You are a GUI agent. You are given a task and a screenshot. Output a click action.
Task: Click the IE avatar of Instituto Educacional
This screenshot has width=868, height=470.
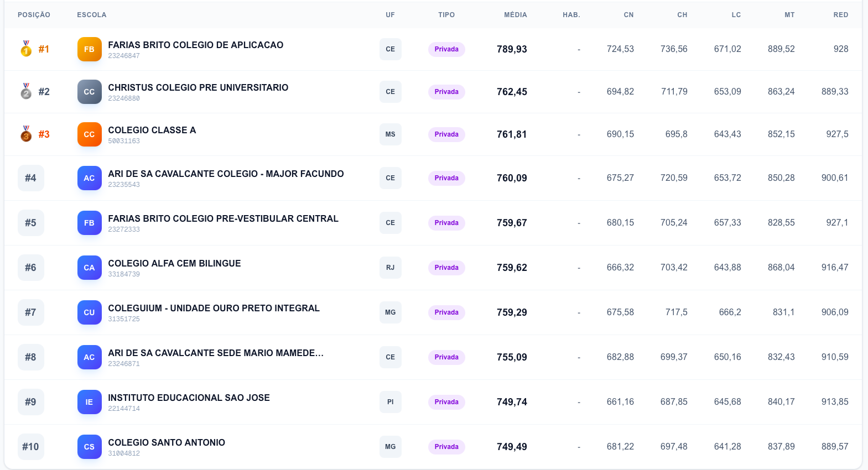pyautogui.click(x=89, y=402)
